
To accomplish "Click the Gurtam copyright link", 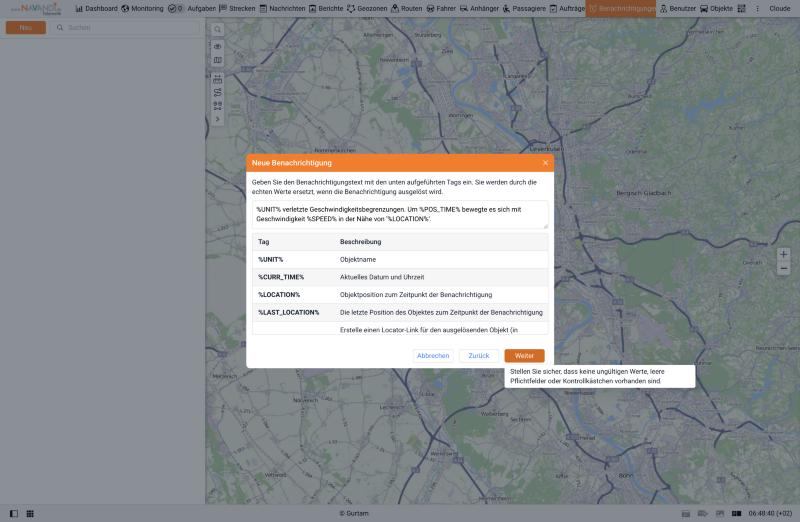I will [354, 513].
